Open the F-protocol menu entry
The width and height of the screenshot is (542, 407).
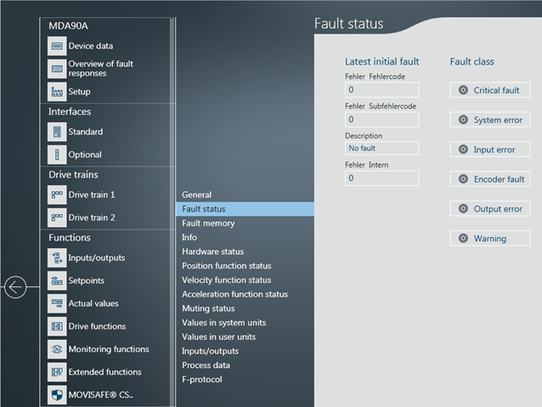202,379
